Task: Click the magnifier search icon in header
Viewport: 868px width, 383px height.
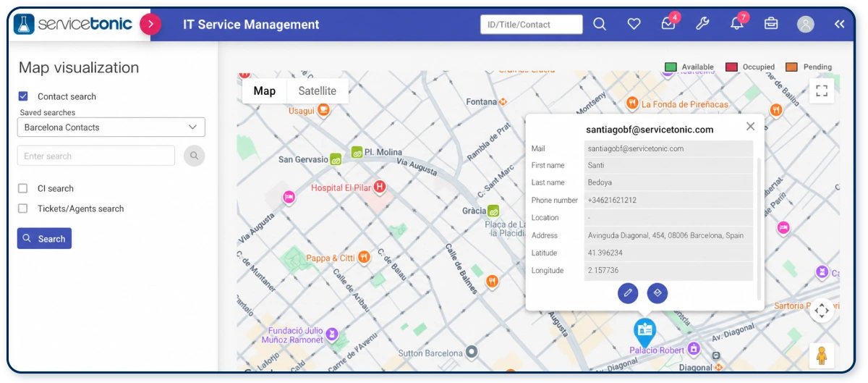Action: click(x=600, y=24)
